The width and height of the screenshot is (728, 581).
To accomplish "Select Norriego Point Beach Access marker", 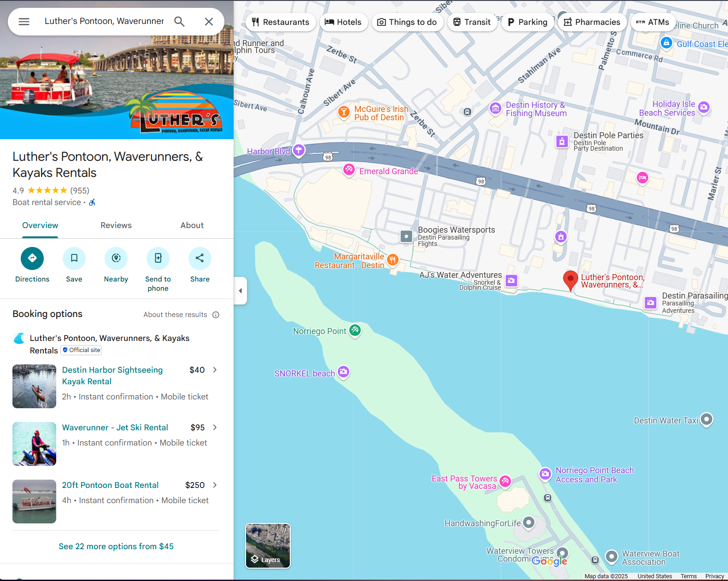I will click(546, 474).
